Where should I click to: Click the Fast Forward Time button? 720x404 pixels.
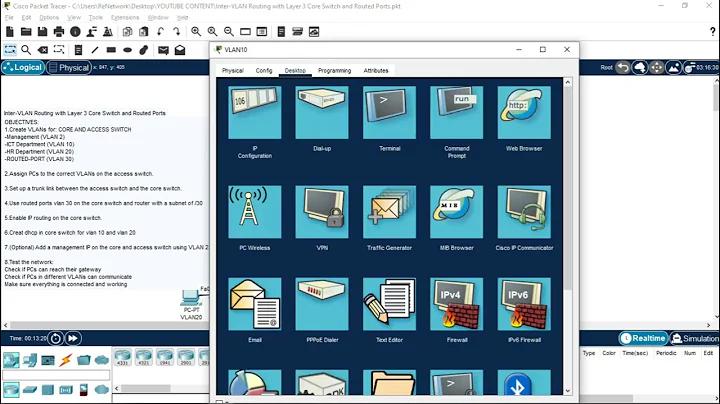[x=73, y=338]
